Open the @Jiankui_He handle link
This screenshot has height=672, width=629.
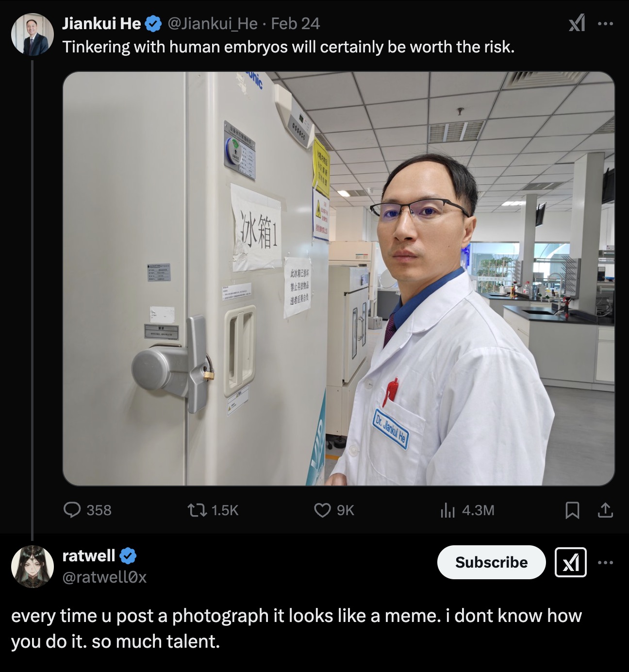click(x=212, y=23)
